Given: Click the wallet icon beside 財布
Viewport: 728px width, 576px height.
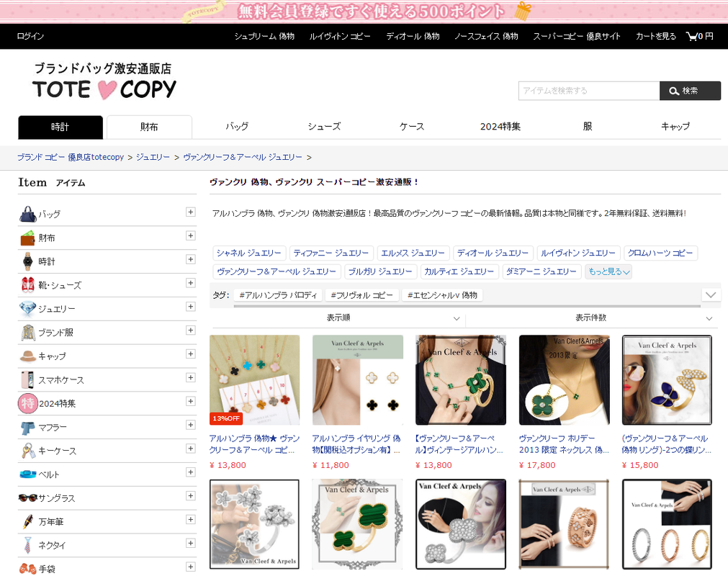Looking at the screenshot, I should (x=28, y=238).
